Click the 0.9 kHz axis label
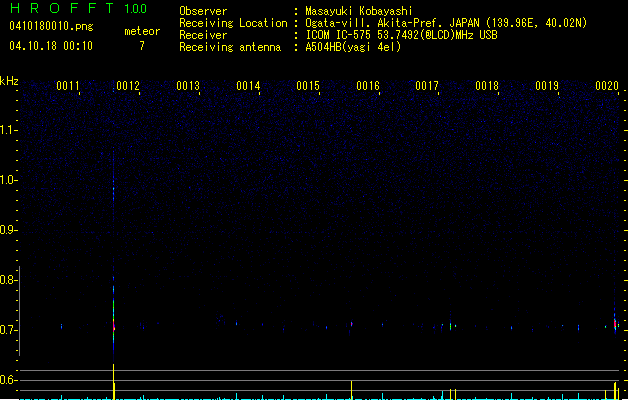The image size is (629, 400). coord(8,230)
